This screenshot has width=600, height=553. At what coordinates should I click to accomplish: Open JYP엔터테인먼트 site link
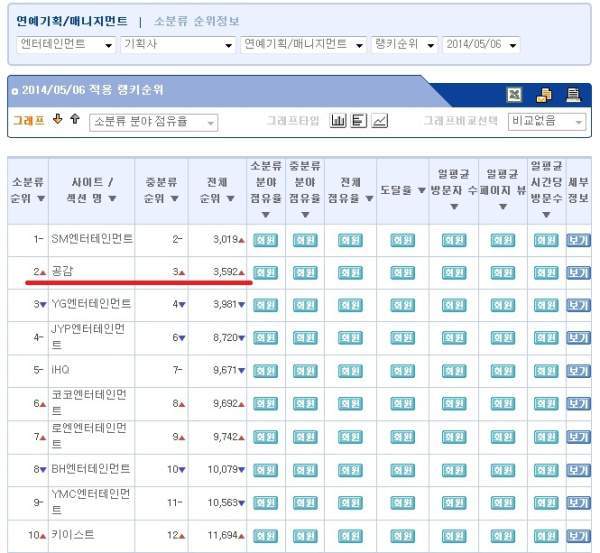(x=88, y=337)
